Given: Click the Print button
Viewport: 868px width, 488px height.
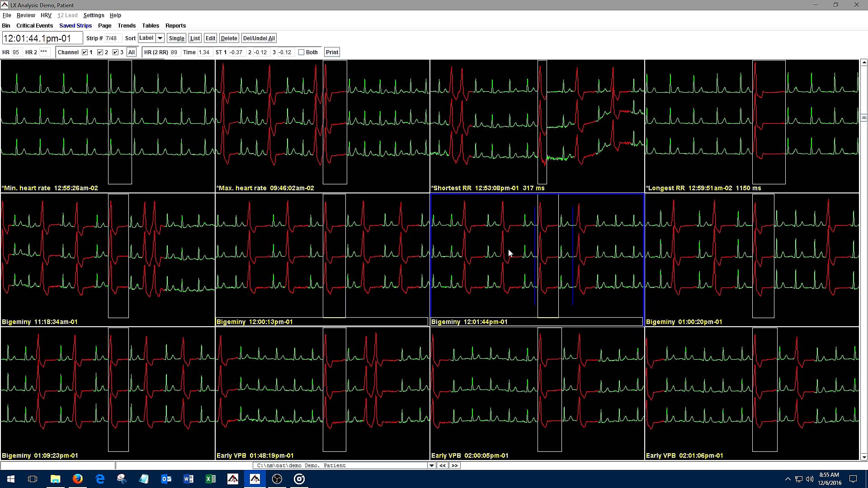Looking at the screenshot, I should coord(332,52).
